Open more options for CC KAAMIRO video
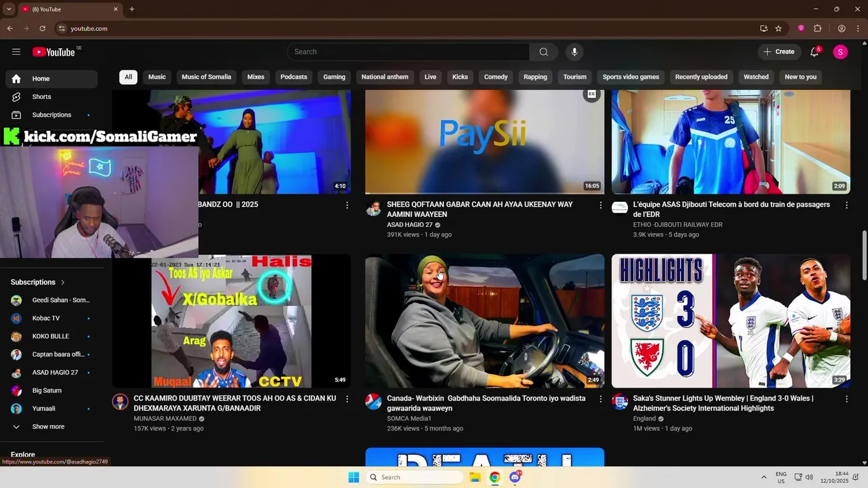The image size is (868, 488). (347, 399)
